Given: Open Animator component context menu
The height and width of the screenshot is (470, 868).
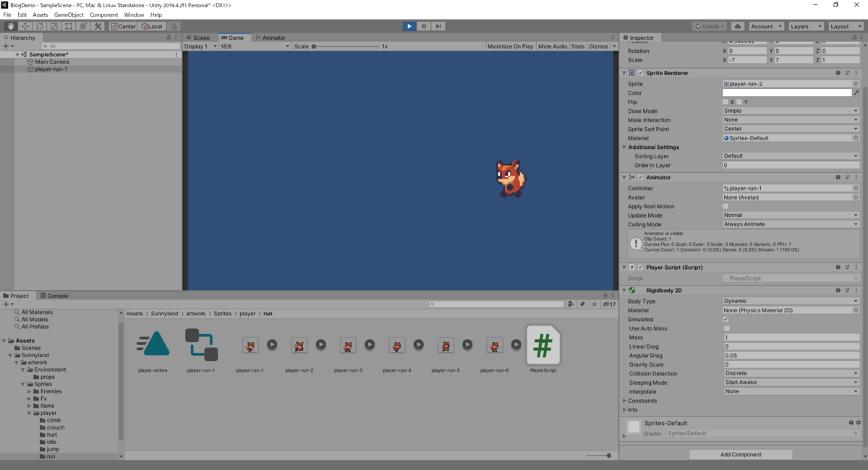Looking at the screenshot, I should pos(857,177).
